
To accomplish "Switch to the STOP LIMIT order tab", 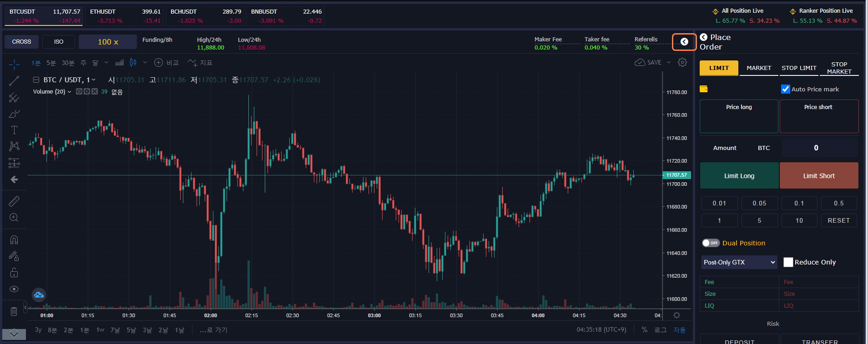I will tap(799, 68).
